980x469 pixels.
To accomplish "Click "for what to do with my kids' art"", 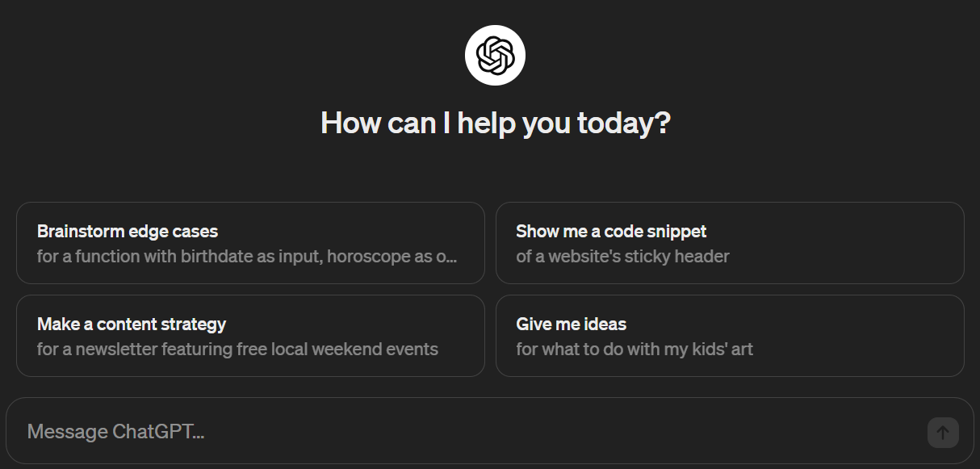I will click(x=634, y=350).
